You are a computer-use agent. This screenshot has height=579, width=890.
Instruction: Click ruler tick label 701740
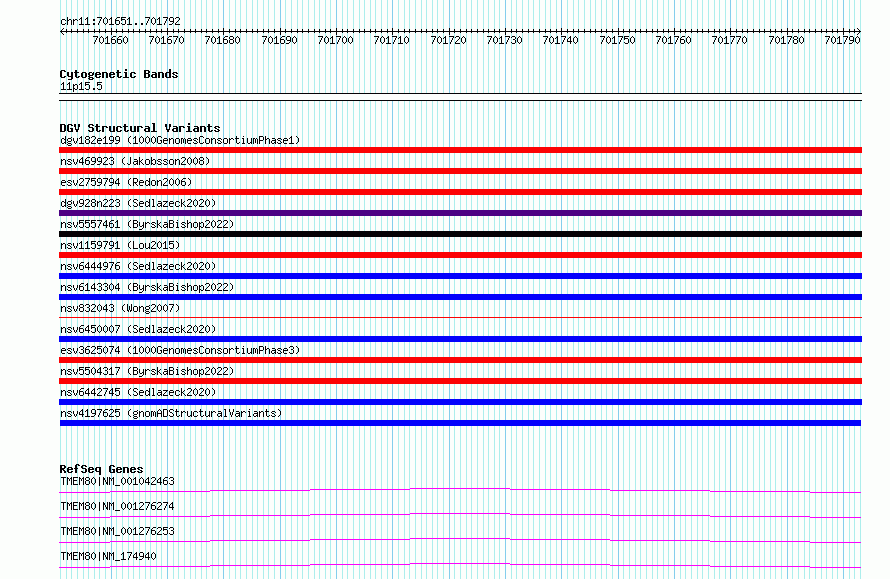point(561,40)
